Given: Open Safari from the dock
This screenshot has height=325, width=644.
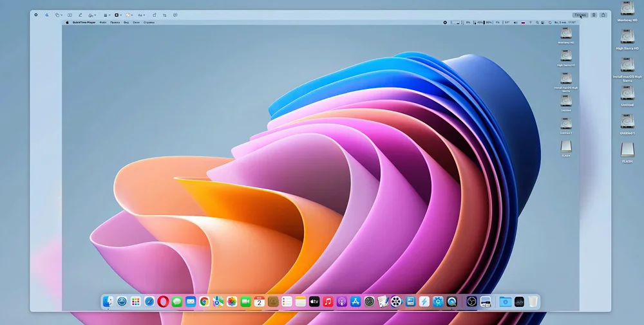Looking at the screenshot, I should click(149, 302).
